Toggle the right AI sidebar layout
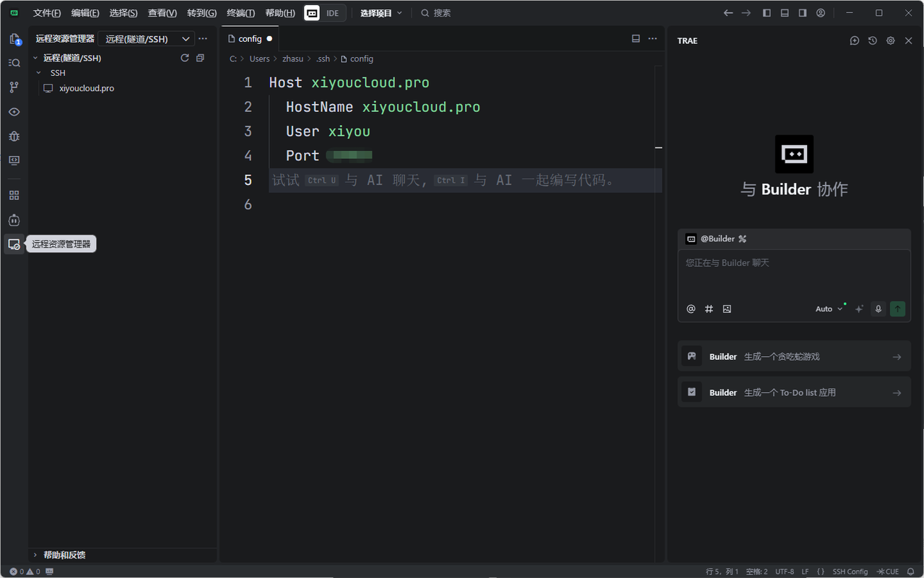The height and width of the screenshot is (578, 924). [x=803, y=13]
